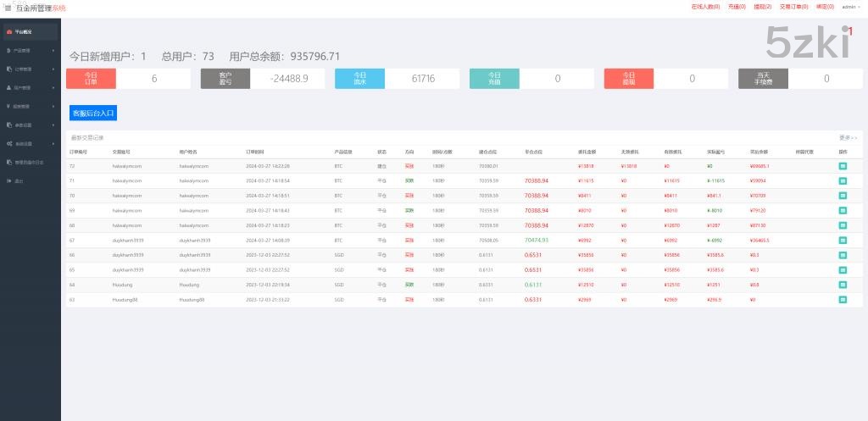Click the 在线人数(0) indicator in header
Image resolution: width=868 pixels, height=421 pixels.
pos(705,7)
